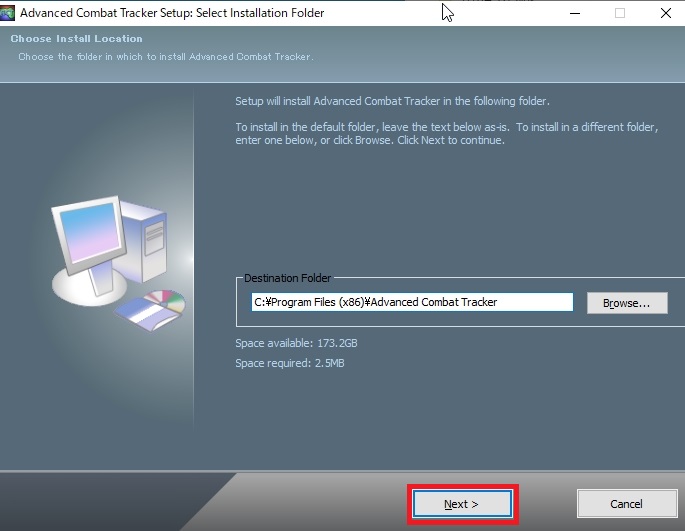685x531 pixels.
Task: Click 'Setup will install Advanced Combat Tracker' text
Action: (x=392, y=101)
